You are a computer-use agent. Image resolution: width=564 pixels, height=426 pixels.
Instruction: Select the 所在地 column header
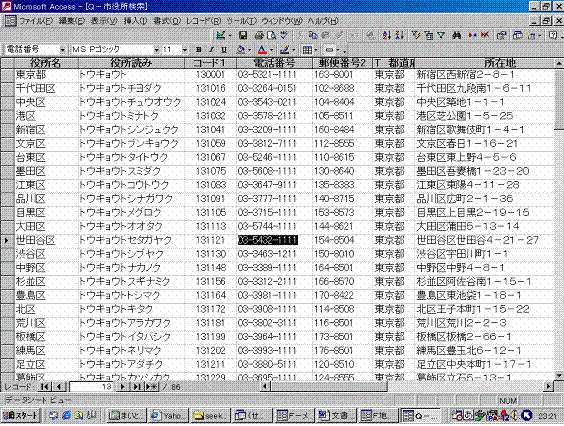tap(484, 63)
